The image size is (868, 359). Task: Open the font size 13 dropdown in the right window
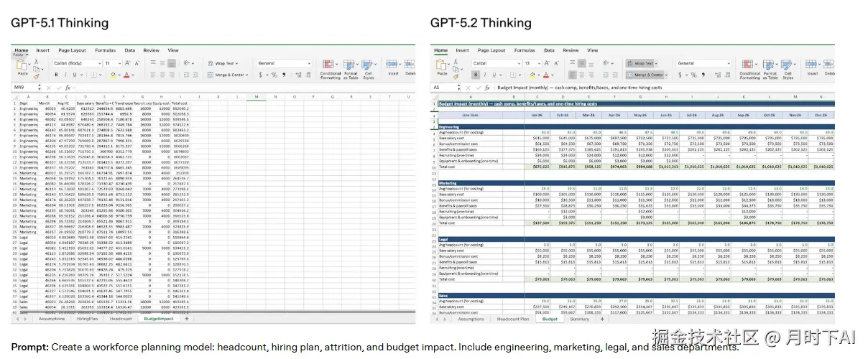[x=539, y=63]
